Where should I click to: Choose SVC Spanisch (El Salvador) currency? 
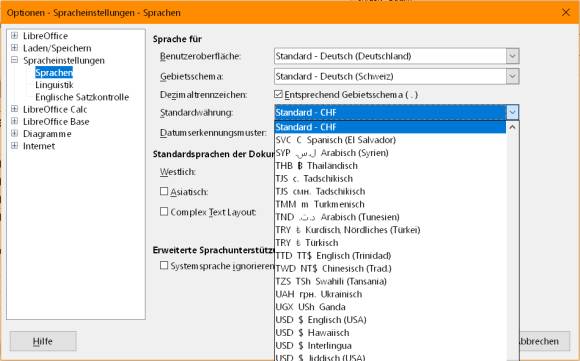390,140
